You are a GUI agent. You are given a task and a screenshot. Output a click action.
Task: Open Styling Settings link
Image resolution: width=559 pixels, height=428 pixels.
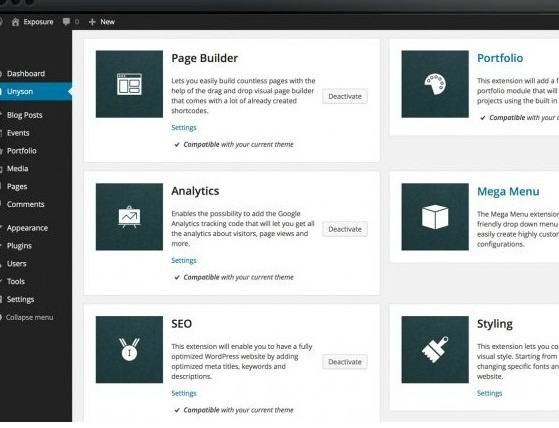[489, 393]
